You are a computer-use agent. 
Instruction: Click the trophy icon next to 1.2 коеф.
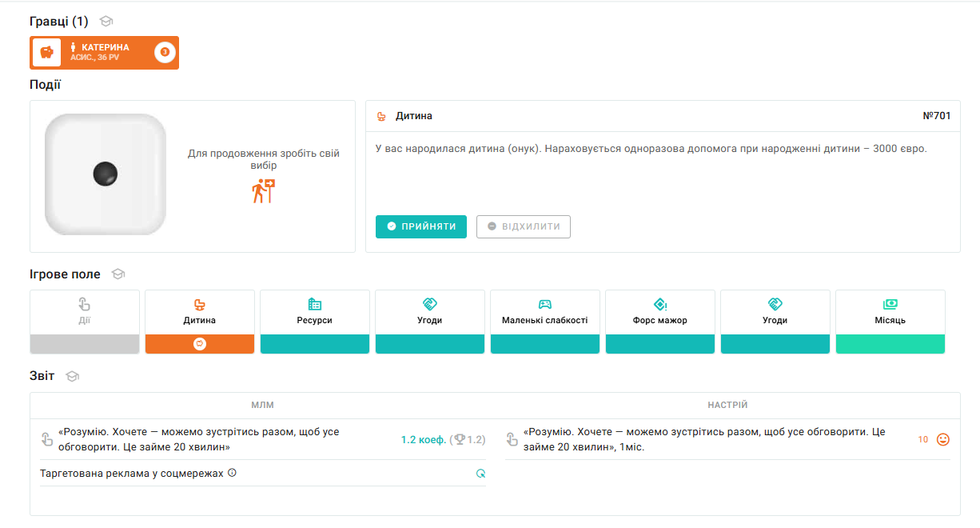coord(460,439)
